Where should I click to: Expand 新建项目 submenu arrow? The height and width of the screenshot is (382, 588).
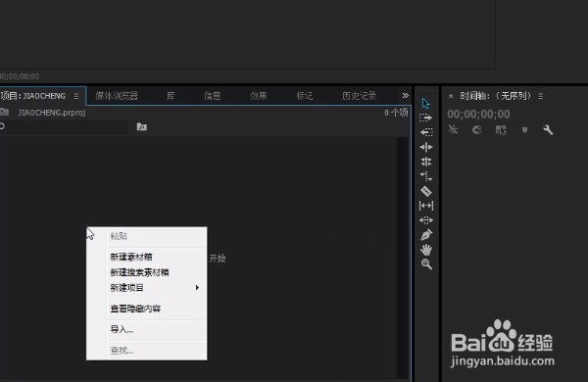[197, 288]
